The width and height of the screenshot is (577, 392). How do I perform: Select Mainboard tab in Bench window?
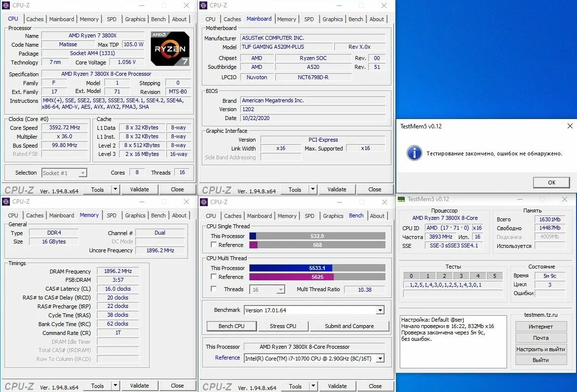(x=259, y=216)
